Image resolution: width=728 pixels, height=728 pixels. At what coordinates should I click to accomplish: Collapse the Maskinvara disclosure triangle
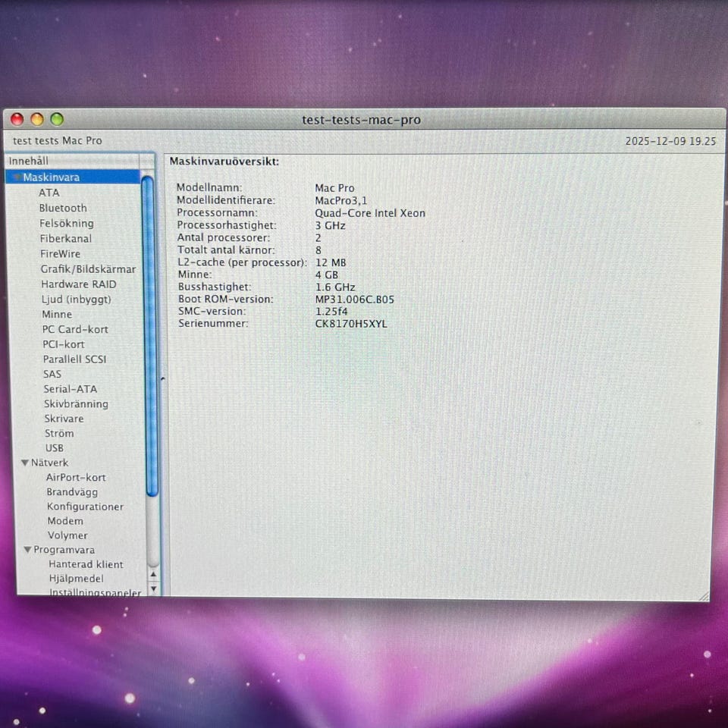[17, 177]
